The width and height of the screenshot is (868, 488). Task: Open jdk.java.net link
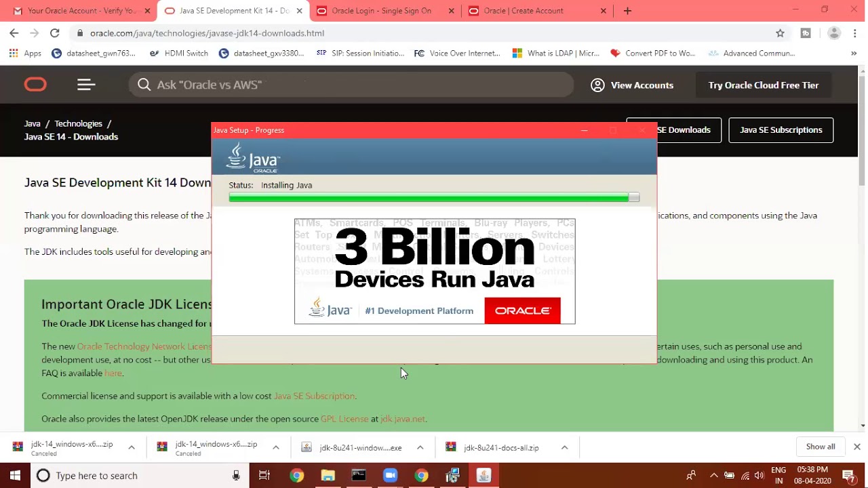(403, 419)
